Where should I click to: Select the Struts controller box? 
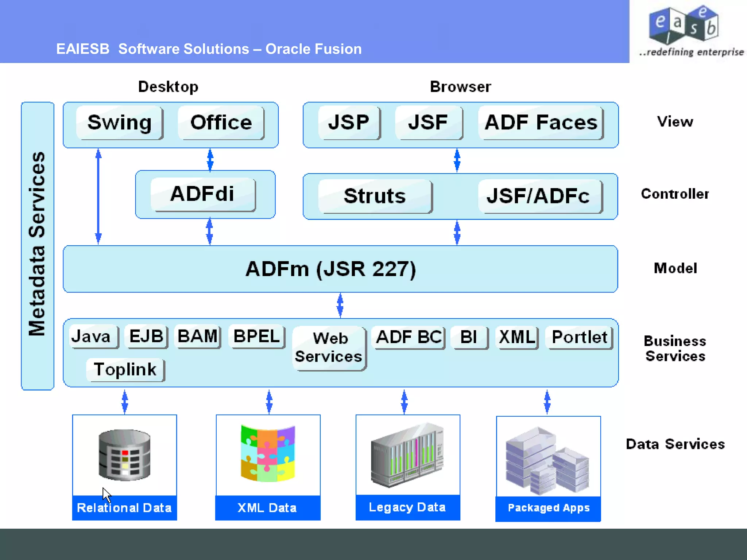coord(375,196)
